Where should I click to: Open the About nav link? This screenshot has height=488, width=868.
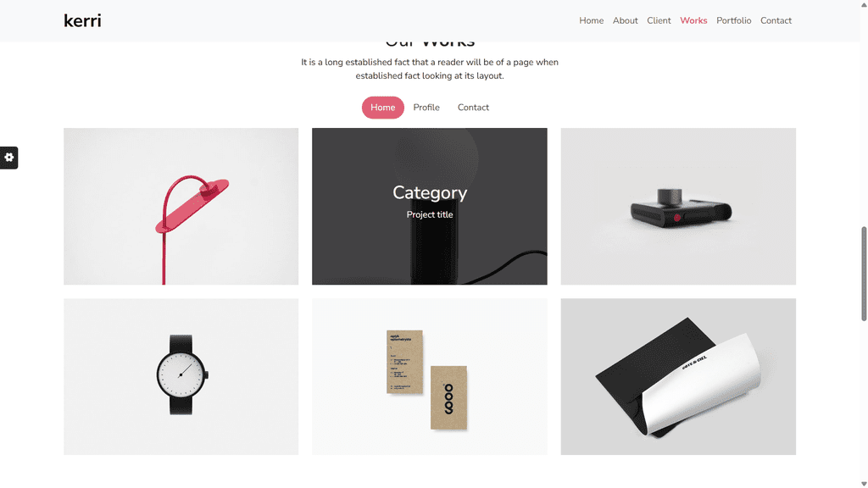[625, 20]
